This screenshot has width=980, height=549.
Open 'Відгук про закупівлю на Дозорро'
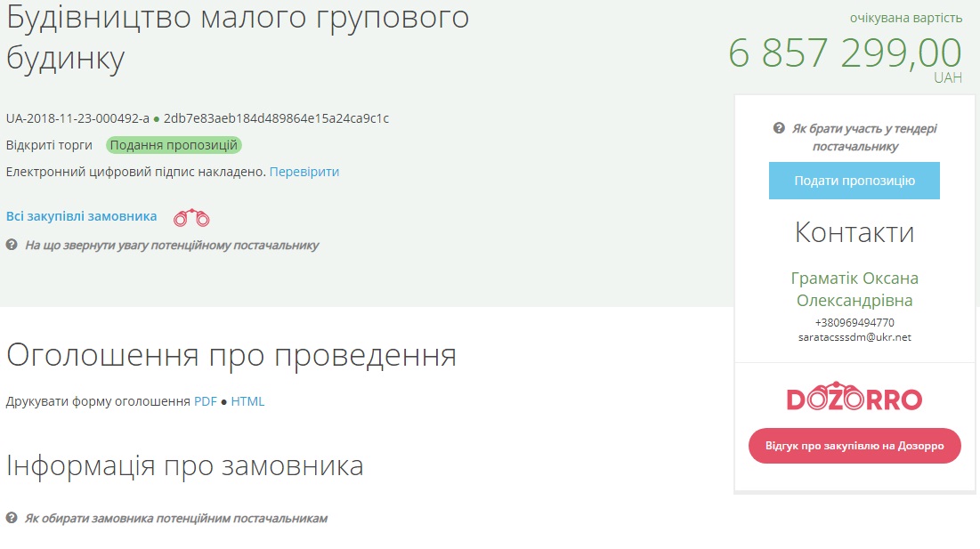(x=854, y=446)
